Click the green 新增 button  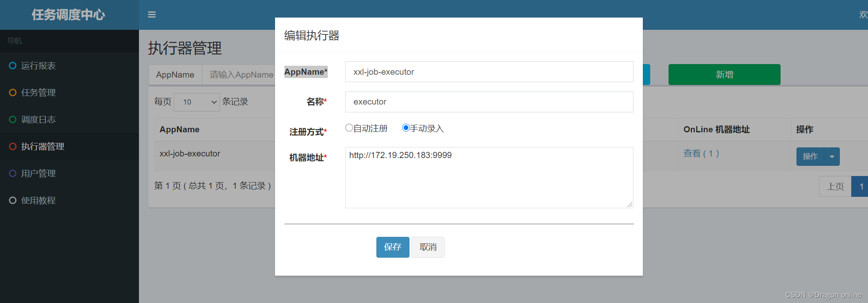(725, 74)
